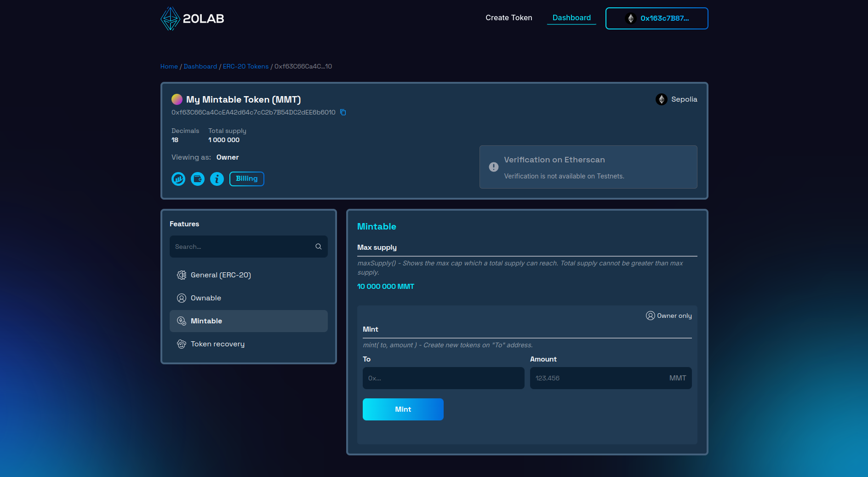The height and width of the screenshot is (477, 868).
Task: Click the Etherscan verification warning icon
Action: 494,167
